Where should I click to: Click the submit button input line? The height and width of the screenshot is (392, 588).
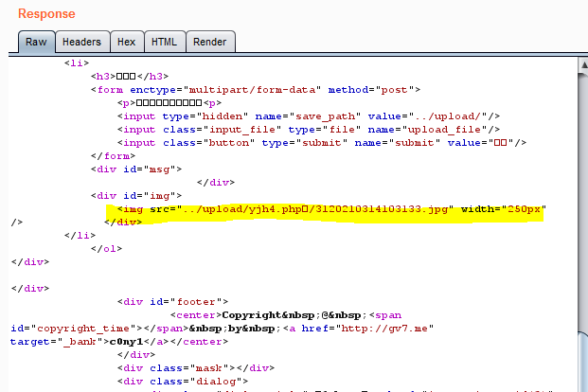coord(322,143)
